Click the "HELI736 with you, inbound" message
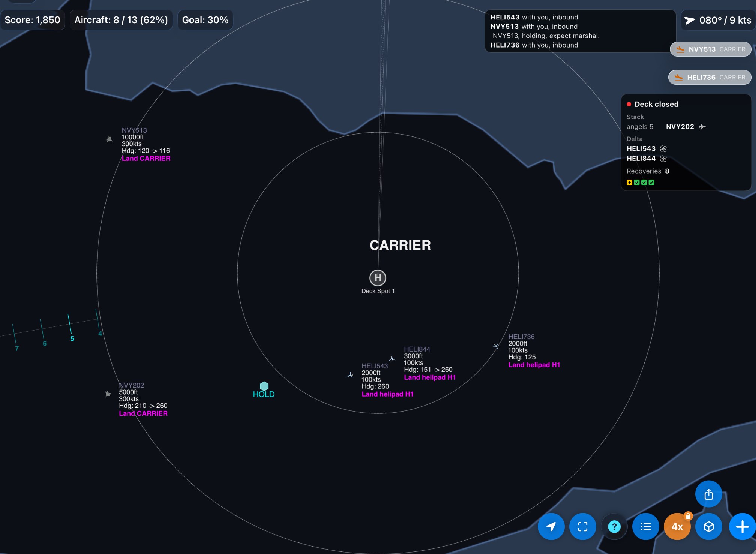The image size is (756, 554). (534, 45)
